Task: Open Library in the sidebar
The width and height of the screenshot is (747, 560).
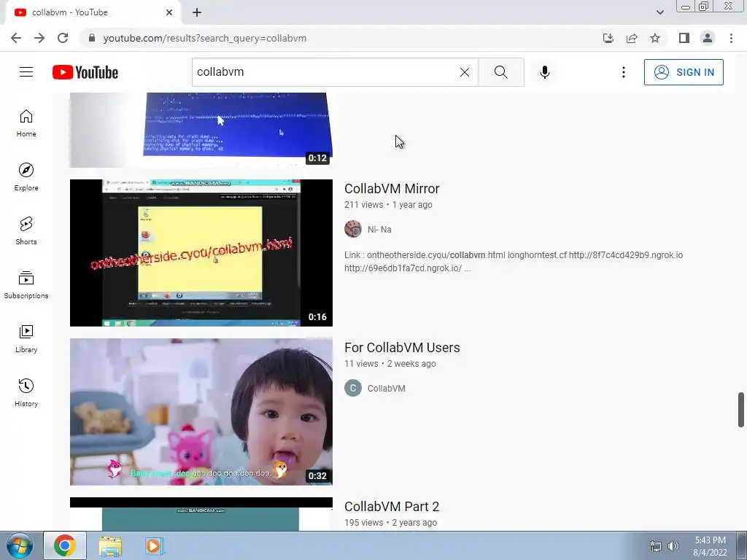Action: tap(26, 338)
